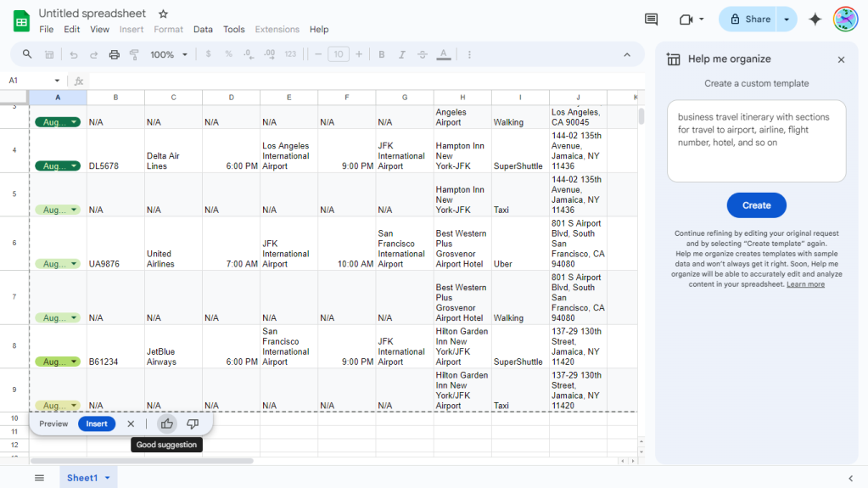Star the Untitled spreadsheet
868x488 pixels.
point(163,14)
